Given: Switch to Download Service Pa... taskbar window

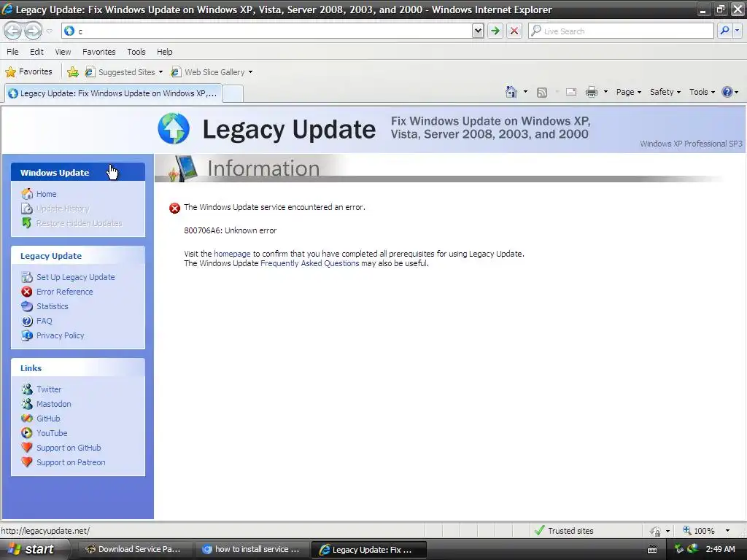Looking at the screenshot, I should 133,550.
